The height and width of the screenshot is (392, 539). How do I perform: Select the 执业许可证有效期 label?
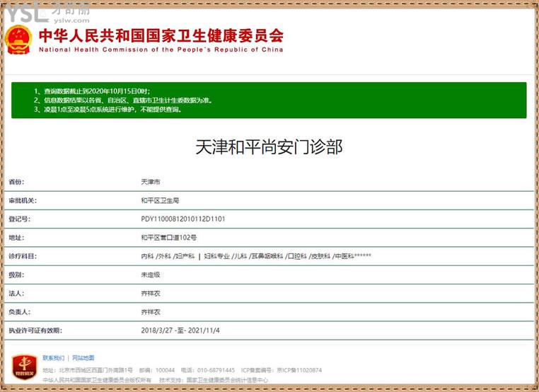pyautogui.click(x=35, y=330)
